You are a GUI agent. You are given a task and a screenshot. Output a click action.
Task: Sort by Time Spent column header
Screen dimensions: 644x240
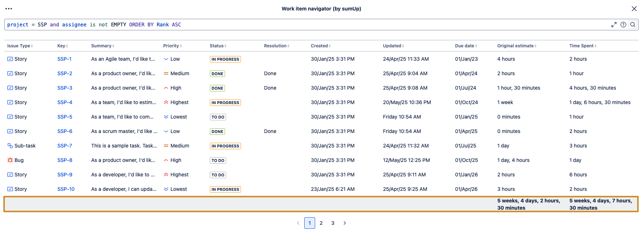click(583, 46)
